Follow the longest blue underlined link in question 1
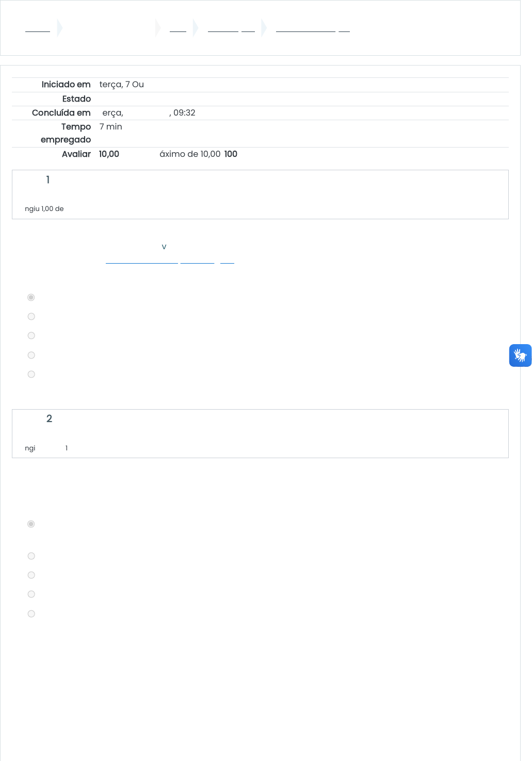Viewport: 532px width, 761px height. click(x=142, y=260)
